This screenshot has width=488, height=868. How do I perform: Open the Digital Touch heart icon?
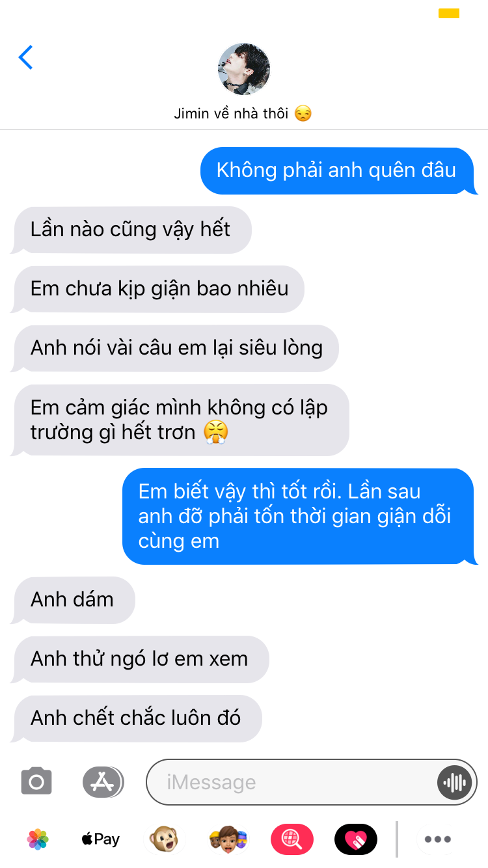pos(355,839)
